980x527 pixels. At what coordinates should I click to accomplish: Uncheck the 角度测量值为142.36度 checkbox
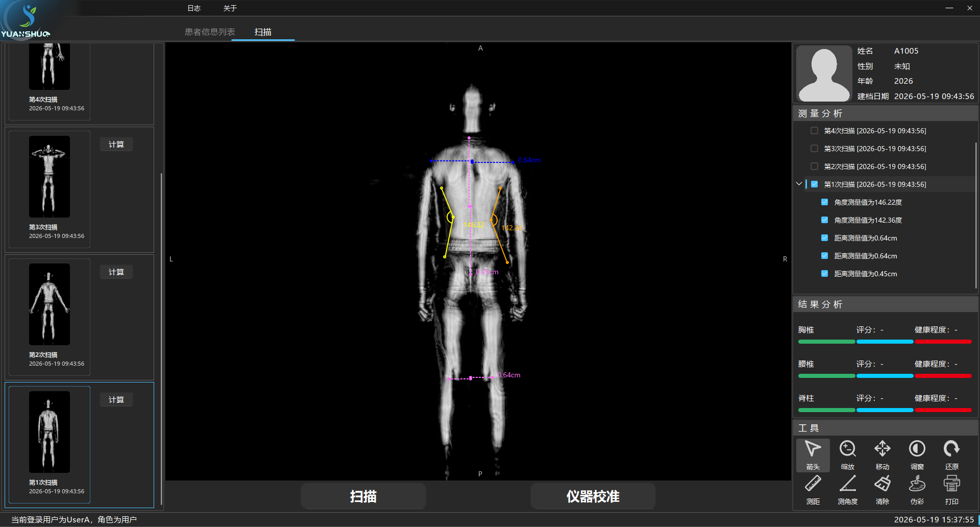[824, 220]
